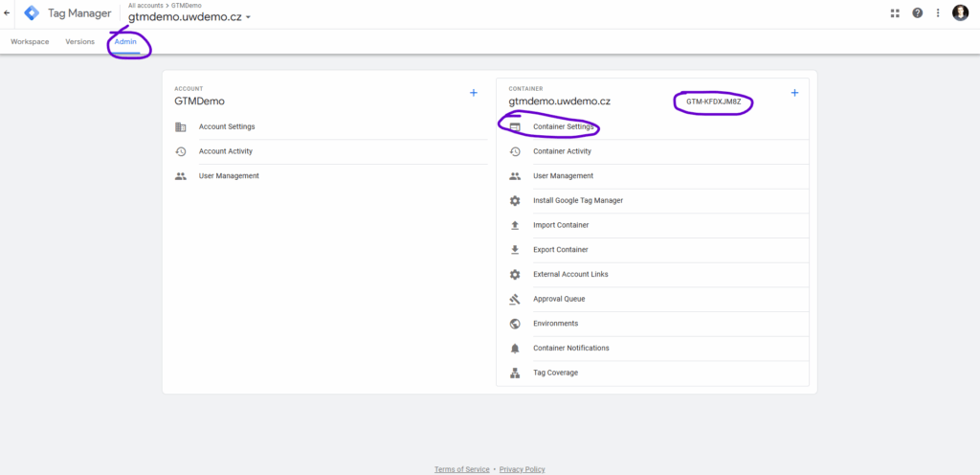Click the GTM-KFDXJM8Z container ID
Viewport: 980px width, 475px height.
click(x=713, y=102)
